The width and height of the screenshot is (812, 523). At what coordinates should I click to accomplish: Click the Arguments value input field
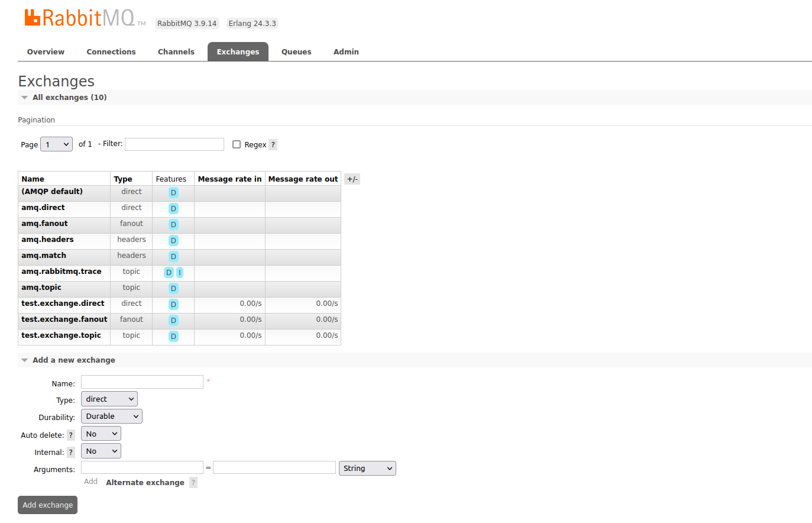click(274, 467)
